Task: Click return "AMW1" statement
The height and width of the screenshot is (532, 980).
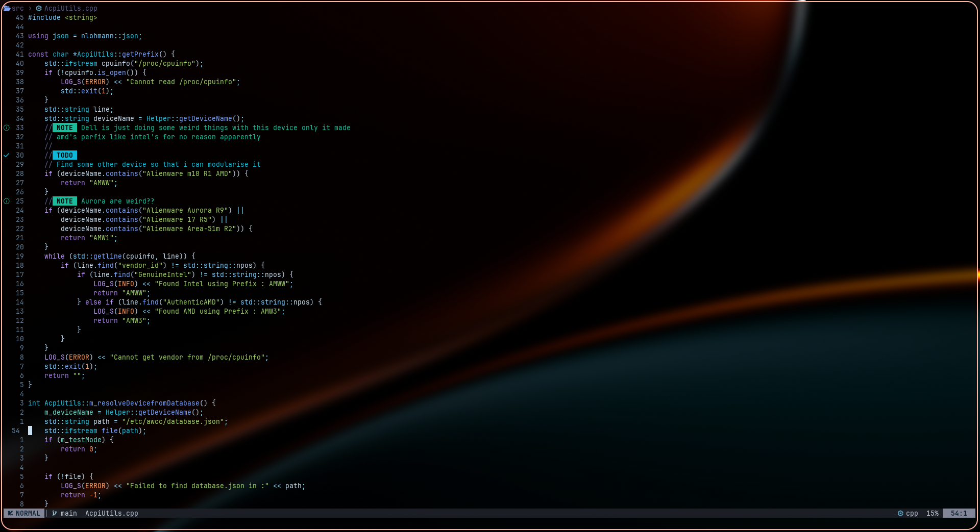Action: click(x=89, y=238)
